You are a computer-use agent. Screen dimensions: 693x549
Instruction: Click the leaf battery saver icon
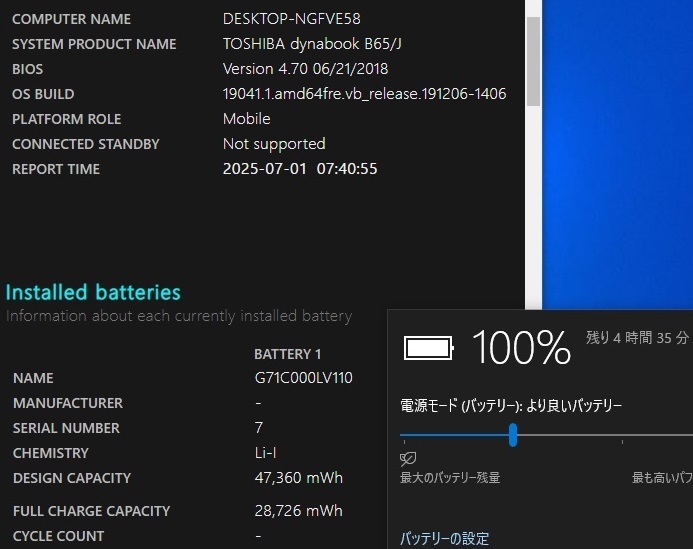[x=408, y=458]
